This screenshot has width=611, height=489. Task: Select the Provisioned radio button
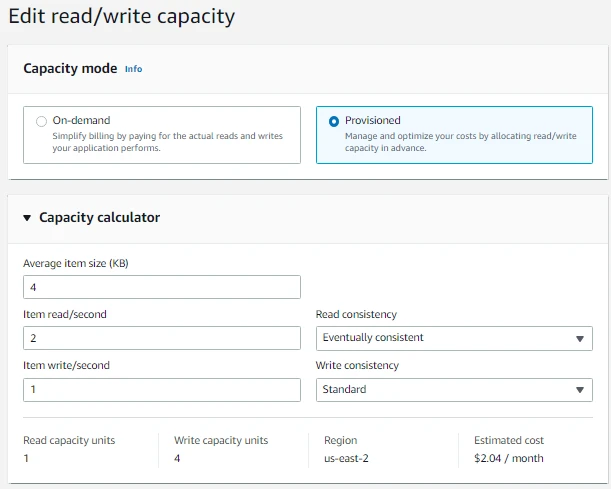(x=333, y=121)
